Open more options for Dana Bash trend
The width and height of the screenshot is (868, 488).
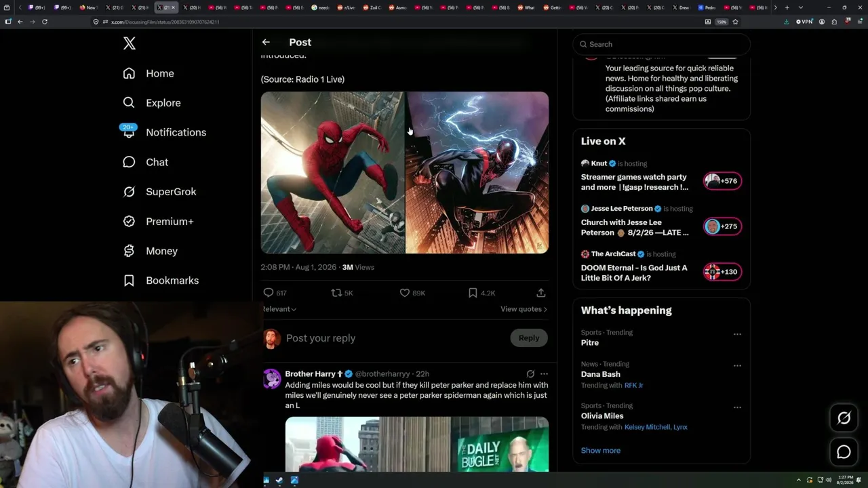(737, 365)
